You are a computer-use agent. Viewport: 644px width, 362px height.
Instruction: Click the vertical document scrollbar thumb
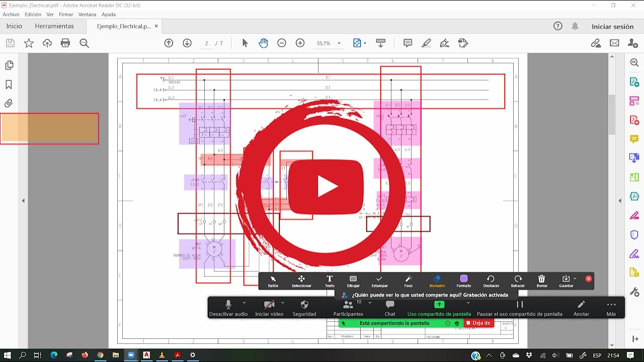point(612,115)
